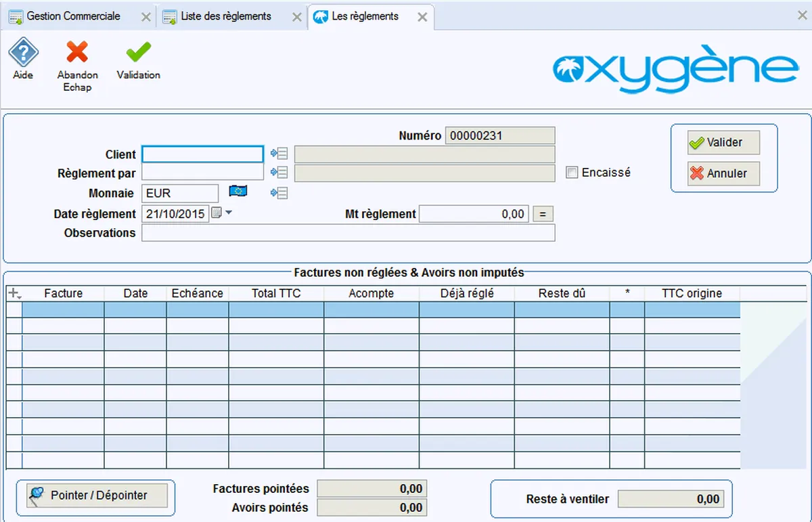Switch to the Gestion Commerciale tab
This screenshot has width=812, height=522.
click(x=73, y=16)
